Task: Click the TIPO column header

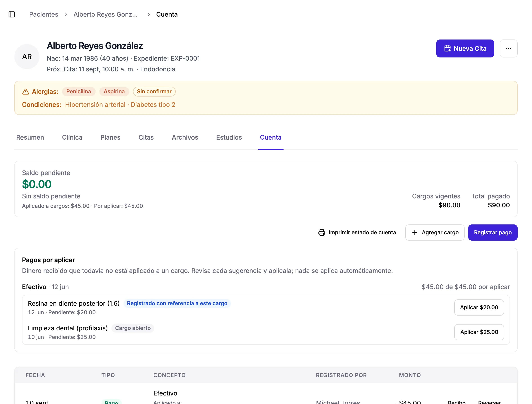Action: tap(108, 375)
